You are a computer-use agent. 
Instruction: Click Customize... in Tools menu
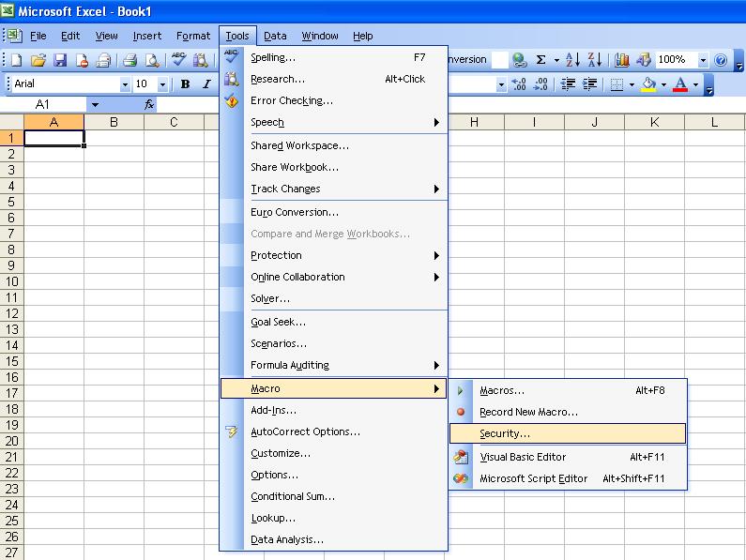(x=334, y=453)
